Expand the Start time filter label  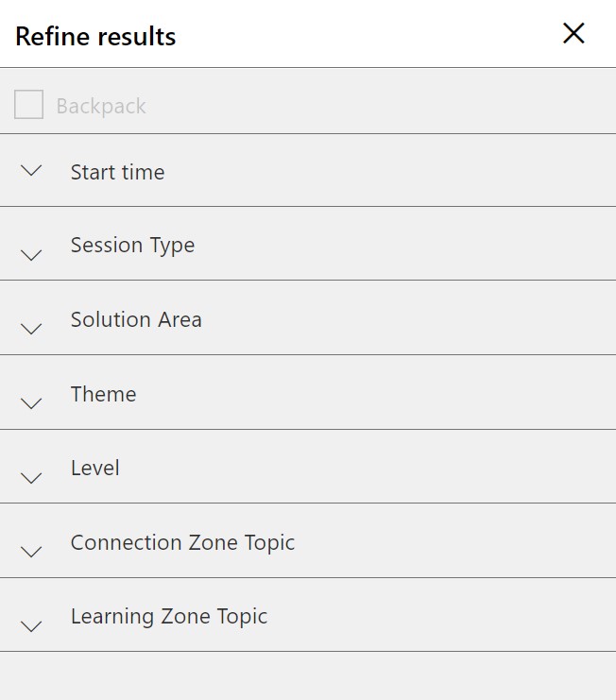point(117,172)
